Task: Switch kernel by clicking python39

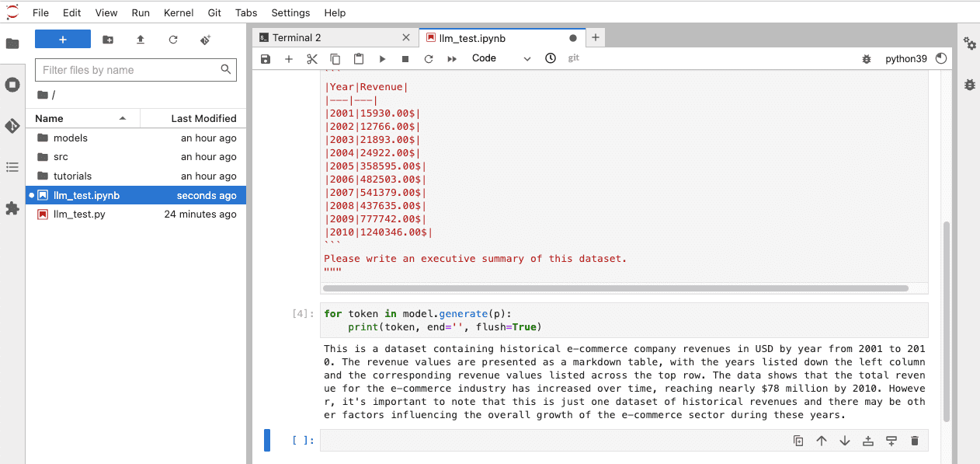Action: click(906, 59)
